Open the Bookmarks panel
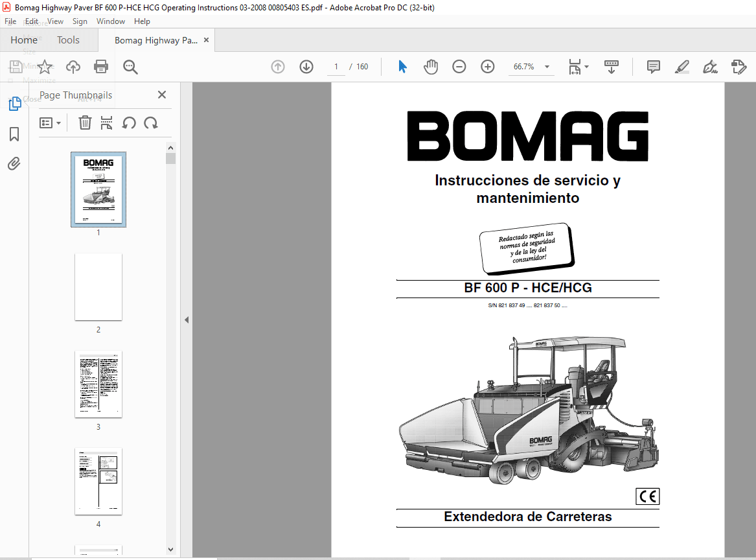This screenshot has height=560, width=756. pyautogui.click(x=14, y=134)
